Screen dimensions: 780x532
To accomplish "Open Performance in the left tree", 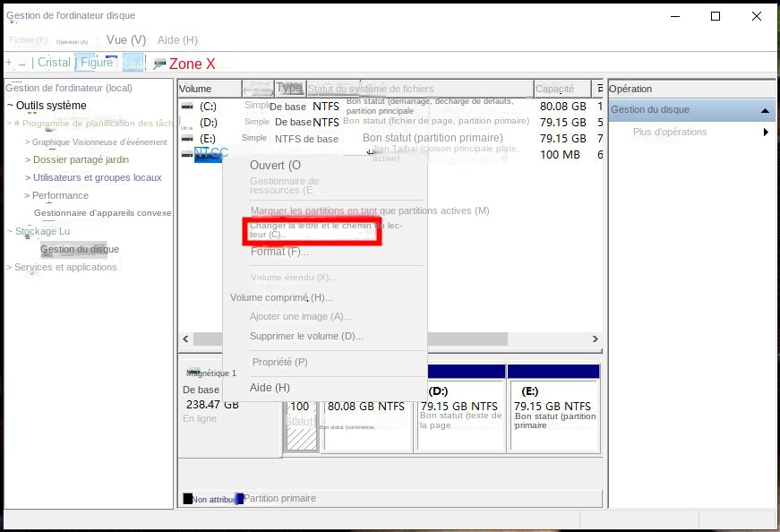I will click(x=60, y=195).
